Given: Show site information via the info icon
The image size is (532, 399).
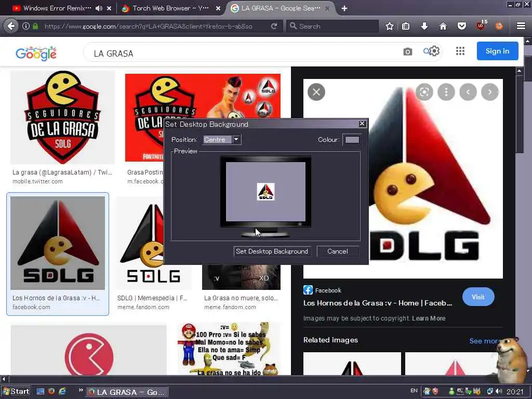Looking at the screenshot, I should click(26, 26).
